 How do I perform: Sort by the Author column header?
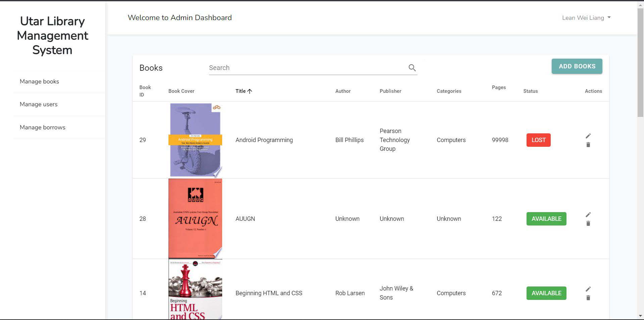click(343, 91)
